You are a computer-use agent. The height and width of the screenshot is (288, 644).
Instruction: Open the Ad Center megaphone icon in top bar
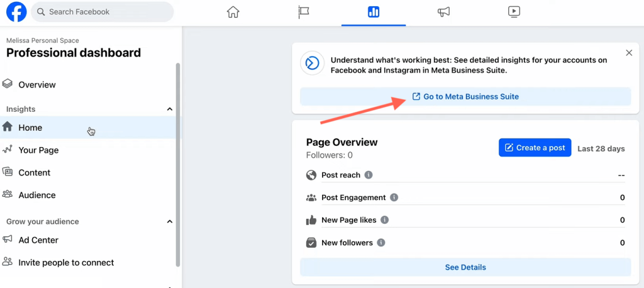443,12
